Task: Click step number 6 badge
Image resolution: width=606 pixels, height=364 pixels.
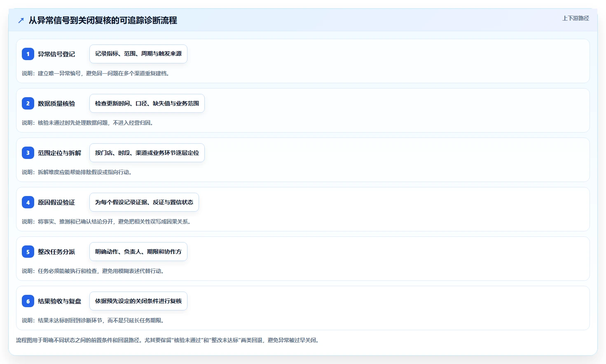Action: (28, 301)
